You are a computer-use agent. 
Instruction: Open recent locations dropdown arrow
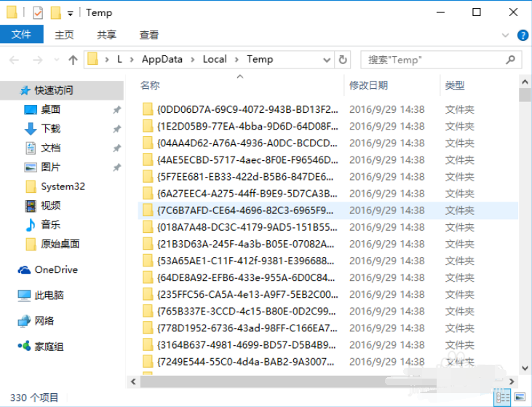coord(56,60)
